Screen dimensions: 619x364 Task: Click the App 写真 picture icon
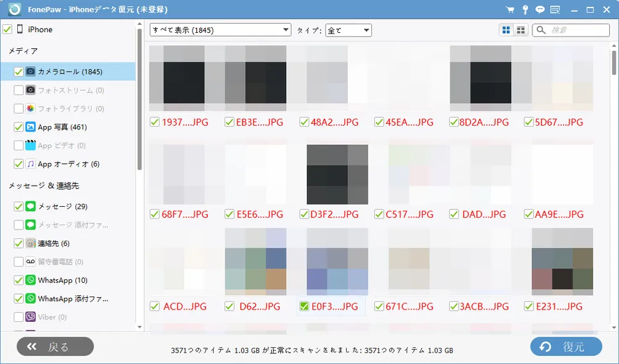point(30,127)
